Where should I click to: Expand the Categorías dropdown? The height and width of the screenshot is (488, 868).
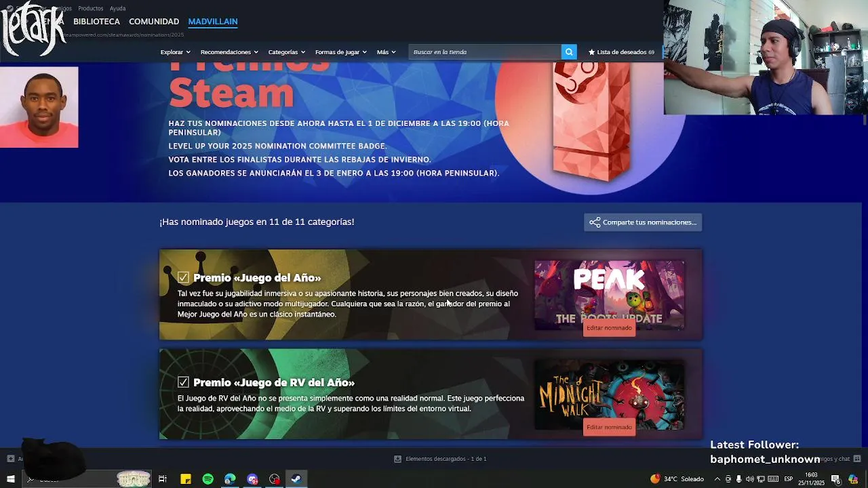click(x=287, y=52)
